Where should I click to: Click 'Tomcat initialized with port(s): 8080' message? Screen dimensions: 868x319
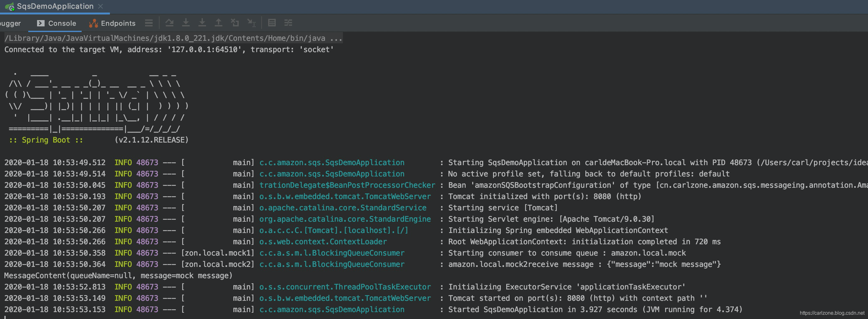(x=545, y=196)
